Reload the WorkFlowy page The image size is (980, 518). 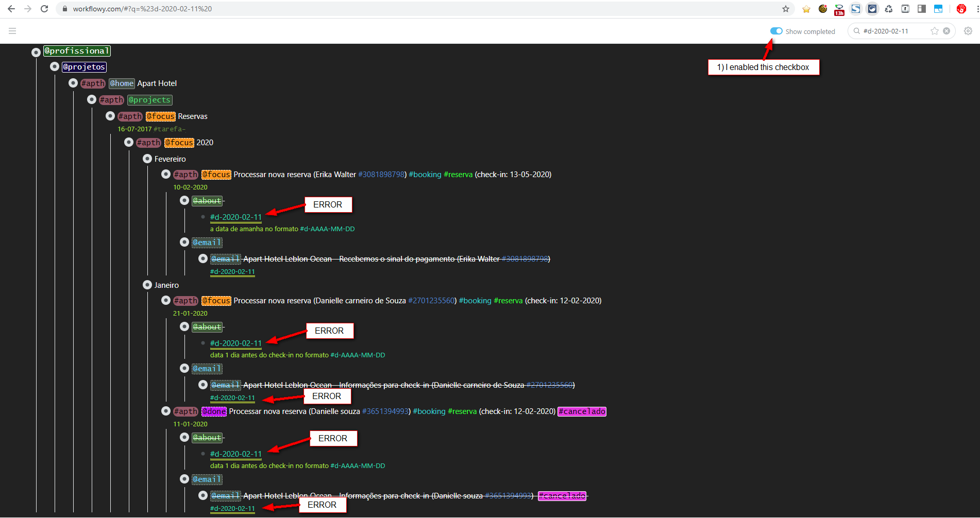tap(44, 9)
